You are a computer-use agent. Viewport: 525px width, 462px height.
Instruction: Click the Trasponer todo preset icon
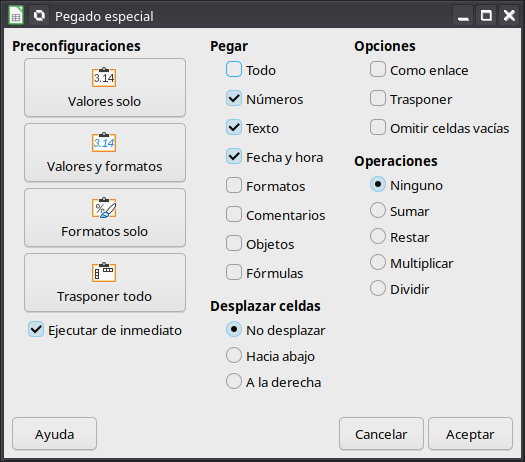[x=104, y=272]
